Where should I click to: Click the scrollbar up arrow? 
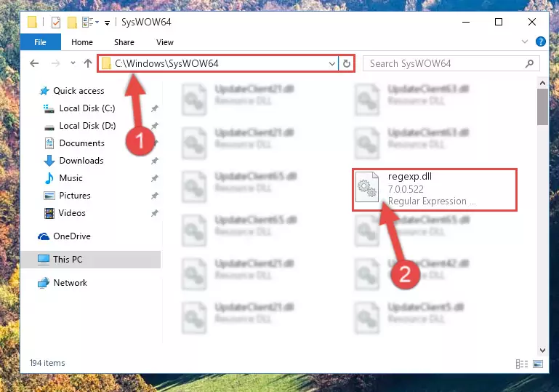point(542,83)
